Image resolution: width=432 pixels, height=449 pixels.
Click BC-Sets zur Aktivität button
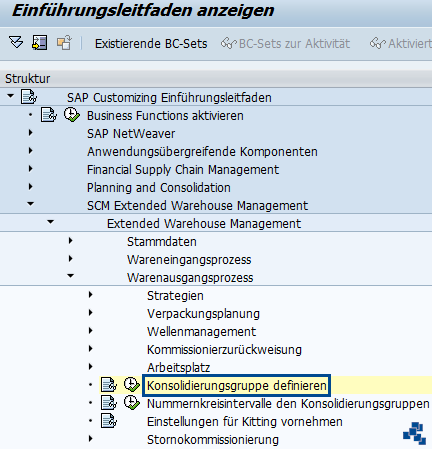click(x=285, y=44)
